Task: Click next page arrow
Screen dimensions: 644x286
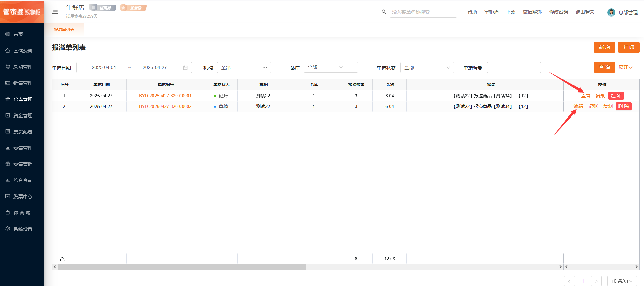Action: coord(596,281)
